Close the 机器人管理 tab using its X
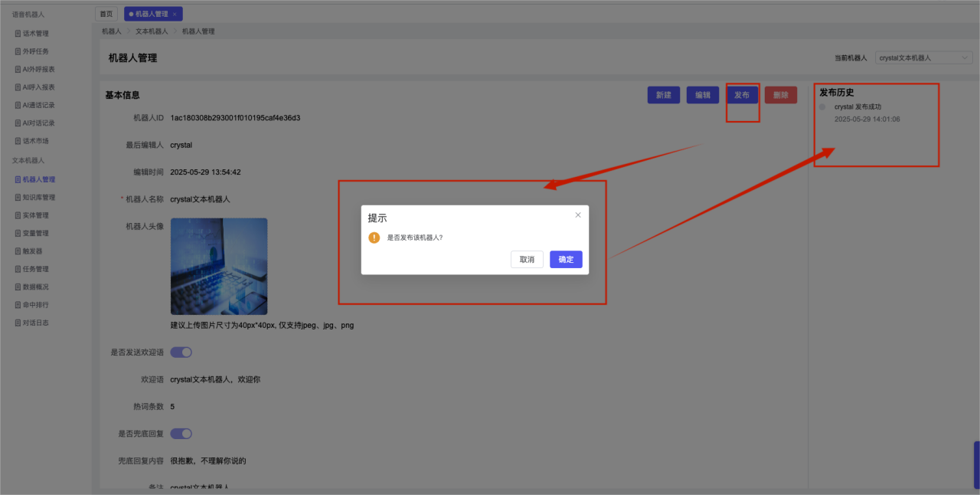Image resolution: width=980 pixels, height=495 pixels. [175, 15]
